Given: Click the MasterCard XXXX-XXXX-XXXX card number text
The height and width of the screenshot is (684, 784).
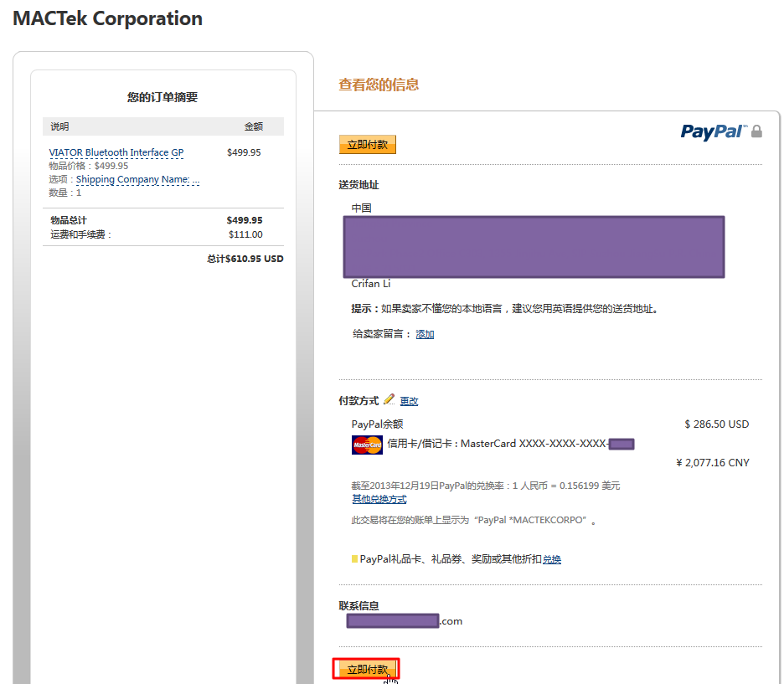Looking at the screenshot, I should [534, 444].
